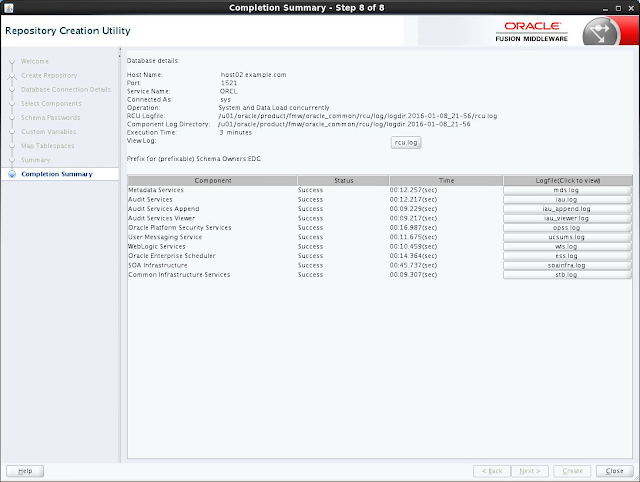Click the service name value ORCL

click(229, 91)
